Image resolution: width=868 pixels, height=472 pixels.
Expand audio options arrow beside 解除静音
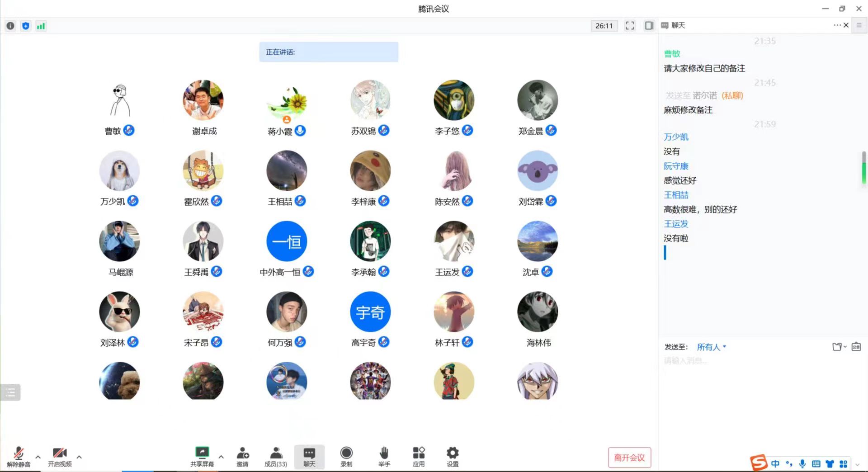pyautogui.click(x=38, y=457)
